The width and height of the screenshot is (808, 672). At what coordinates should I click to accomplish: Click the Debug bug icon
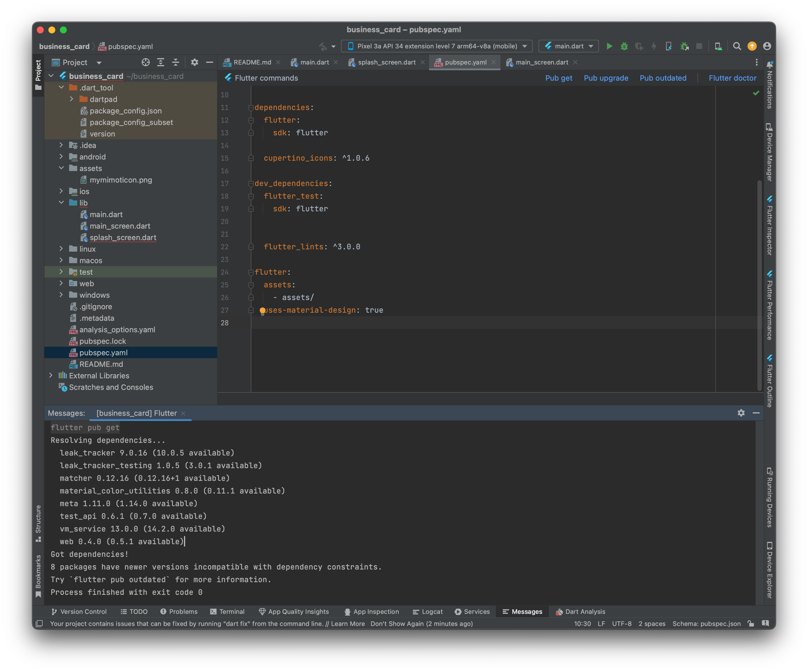[624, 46]
